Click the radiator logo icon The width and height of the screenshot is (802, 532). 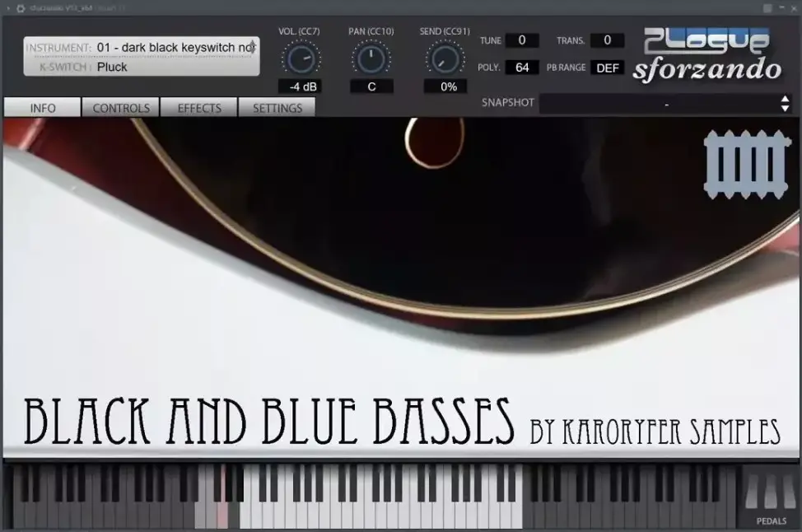748,165
